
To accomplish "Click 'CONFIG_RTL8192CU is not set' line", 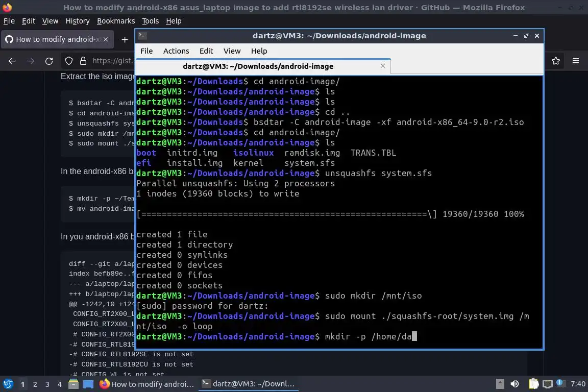I will coord(131,364).
